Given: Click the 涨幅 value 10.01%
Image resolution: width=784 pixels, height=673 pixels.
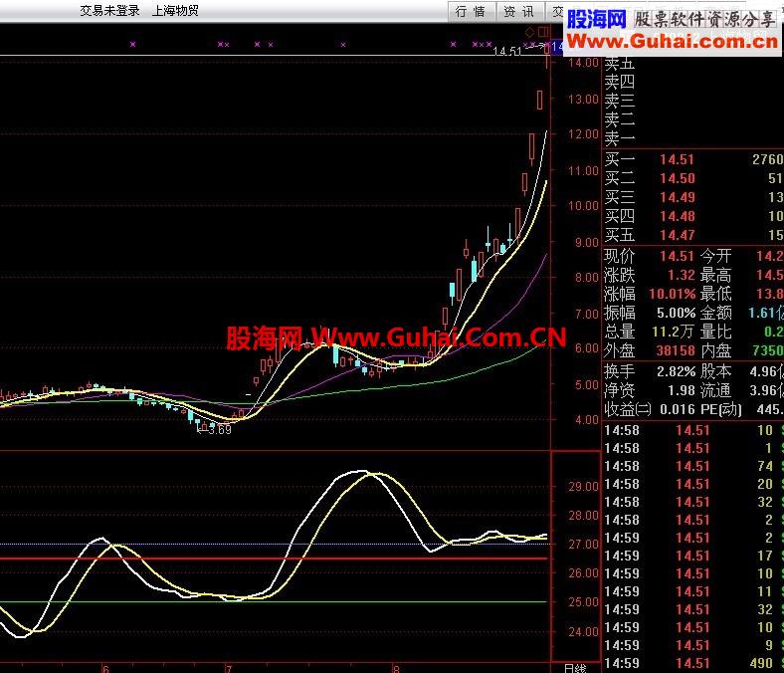Looking at the screenshot, I should 672,294.
